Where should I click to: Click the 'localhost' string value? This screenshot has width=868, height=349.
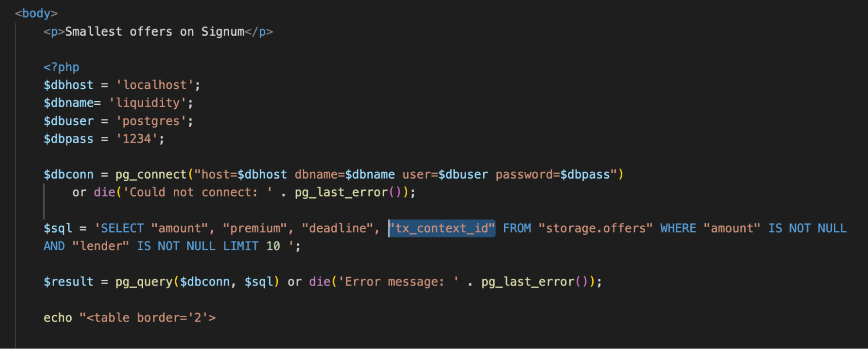(155, 85)
